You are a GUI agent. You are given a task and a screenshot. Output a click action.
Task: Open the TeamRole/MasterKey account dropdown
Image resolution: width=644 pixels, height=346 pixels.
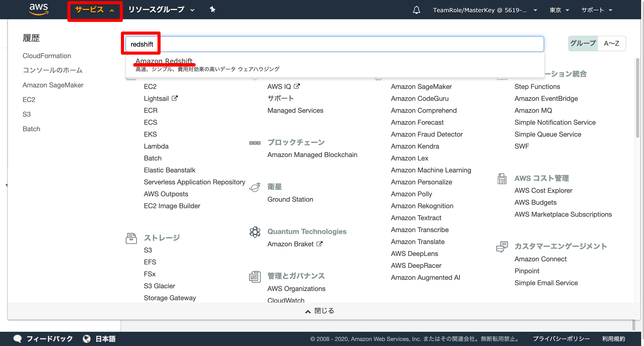tap(485, 10)
